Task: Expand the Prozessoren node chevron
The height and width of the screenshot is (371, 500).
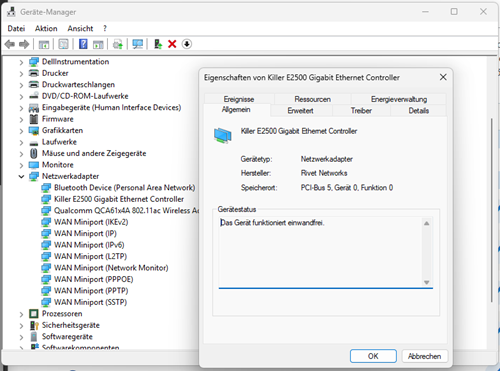Action: point(21,314)
